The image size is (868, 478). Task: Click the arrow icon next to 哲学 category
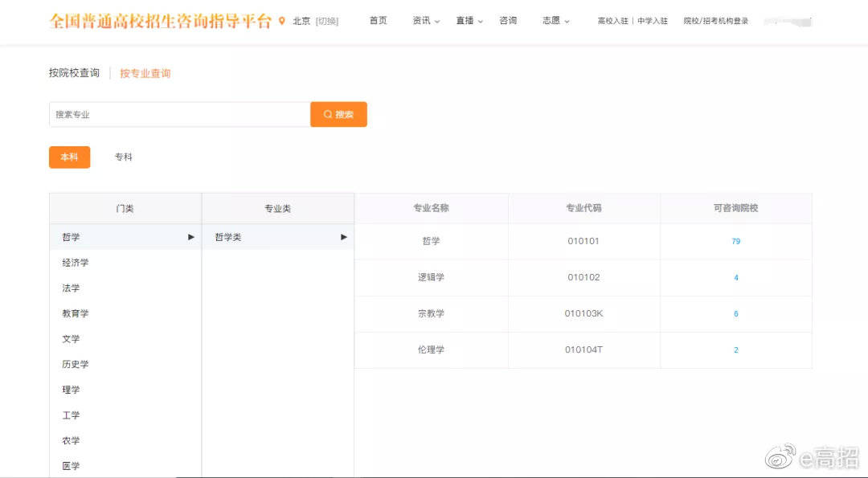pos(191,237)
